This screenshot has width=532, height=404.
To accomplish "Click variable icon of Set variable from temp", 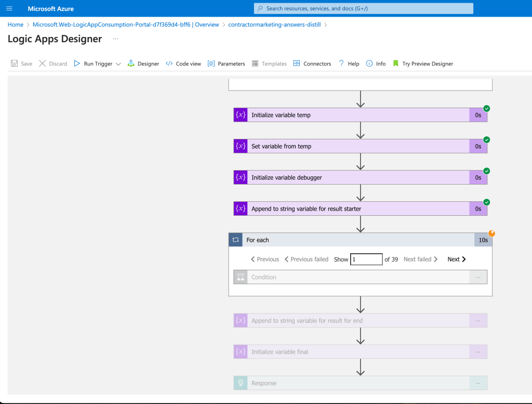I will click(x=241, y=146).
